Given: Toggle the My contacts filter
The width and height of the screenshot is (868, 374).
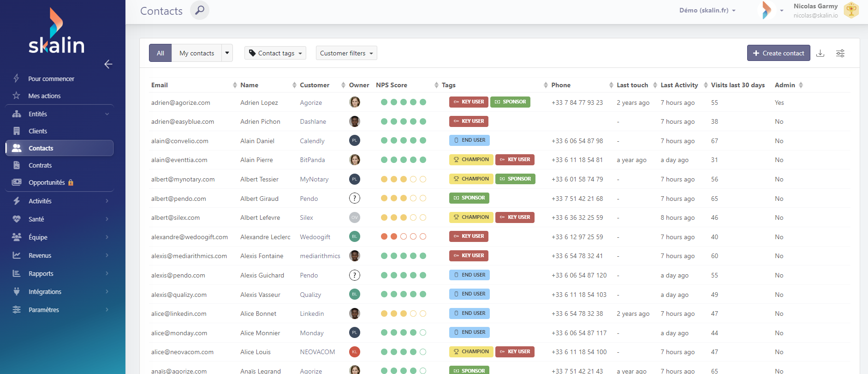Looking at the screenshot, I should pyautogui.click(x=196, y=53).
